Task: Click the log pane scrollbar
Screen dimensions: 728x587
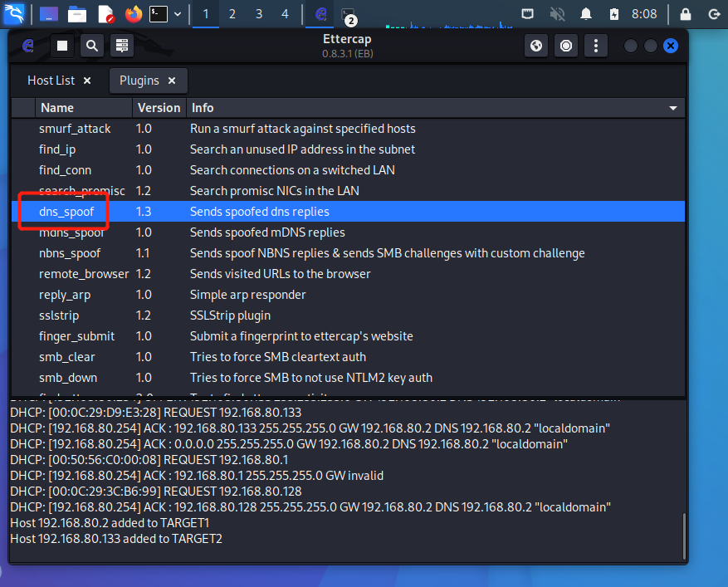Action: 684,536
